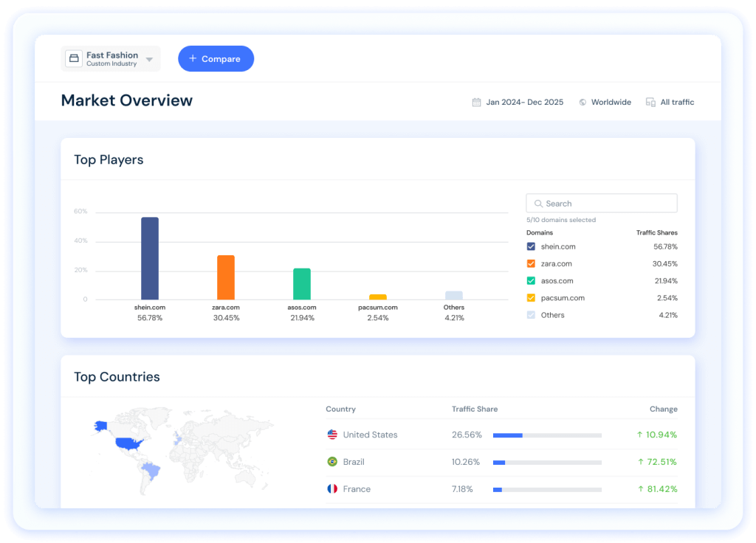Click the Country column header
756x543 pixels.
[340, 409]
